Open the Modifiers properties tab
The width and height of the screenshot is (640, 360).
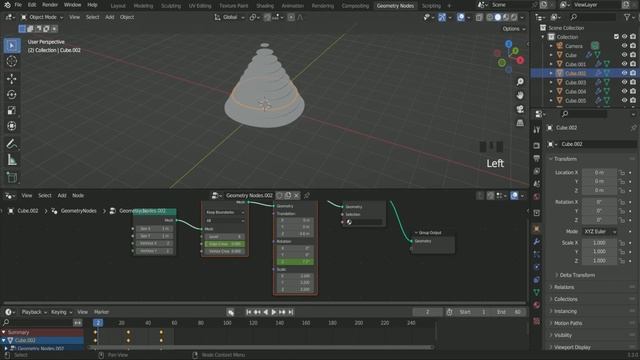tap(537, 242)
